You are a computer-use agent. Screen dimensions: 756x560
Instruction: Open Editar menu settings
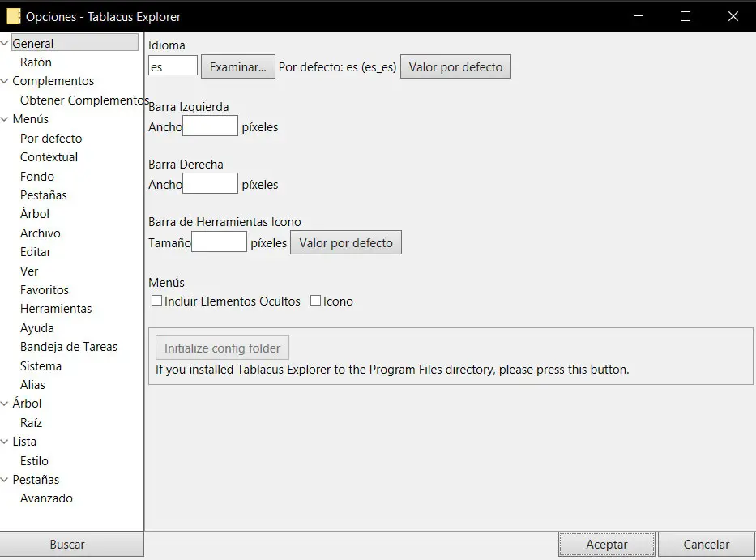coord(35,252)
